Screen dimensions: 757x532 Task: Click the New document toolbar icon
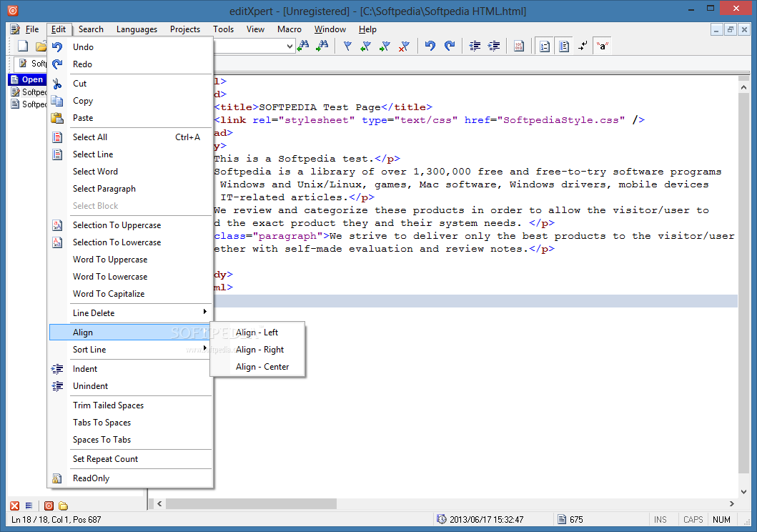[x=23, y=46]
